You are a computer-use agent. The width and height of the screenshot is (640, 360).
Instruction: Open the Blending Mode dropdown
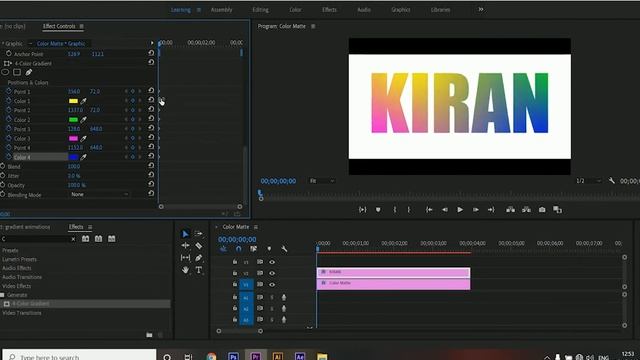coord(99,194)
